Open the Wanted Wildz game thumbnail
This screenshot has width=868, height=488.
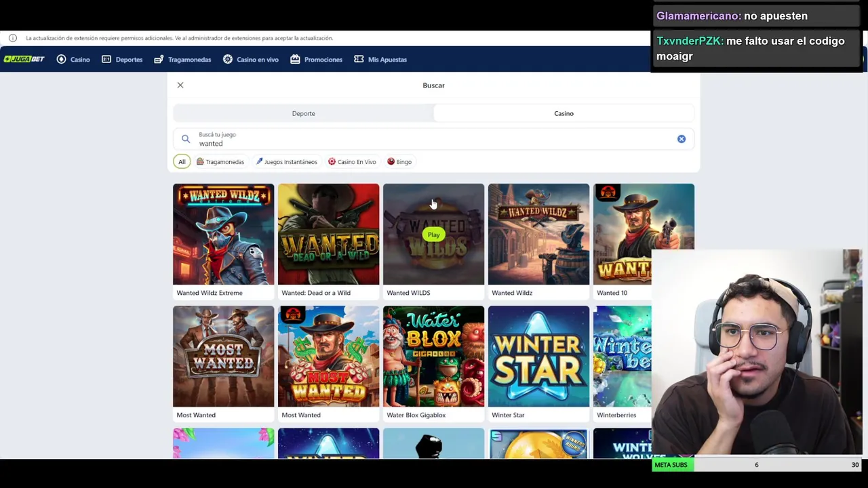click(538, 234)
